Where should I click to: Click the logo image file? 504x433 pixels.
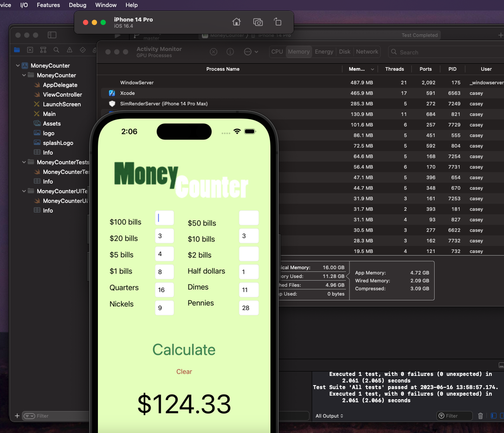tap(48, 133)
